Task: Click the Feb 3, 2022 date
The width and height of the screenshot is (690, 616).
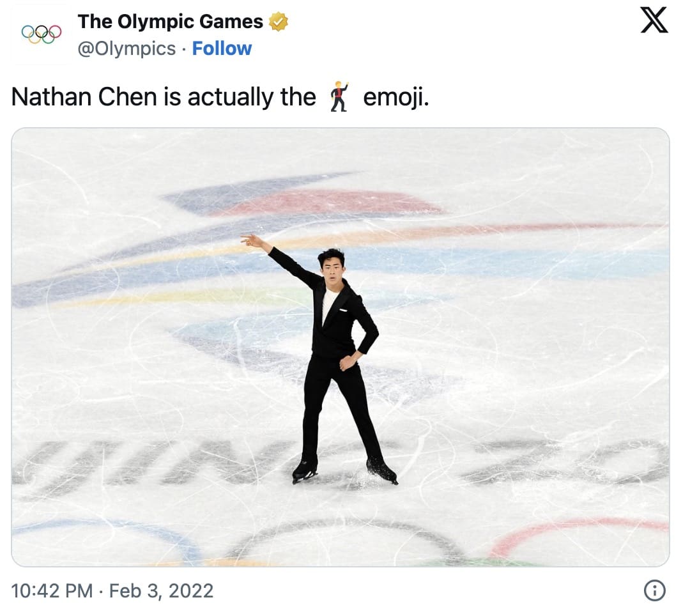Action: [x=161, y=590]
